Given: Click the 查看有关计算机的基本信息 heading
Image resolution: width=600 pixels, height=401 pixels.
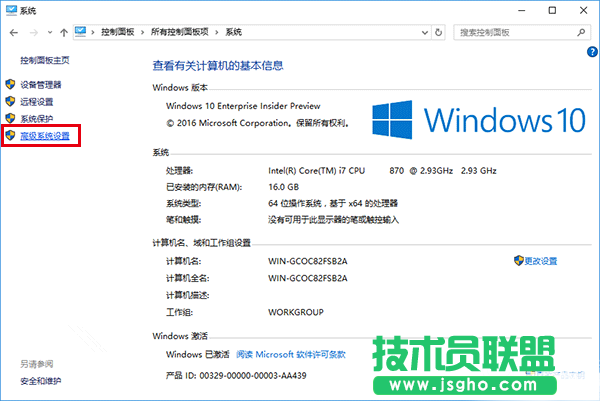Looking at the screenshot, I should pos(218,66).
